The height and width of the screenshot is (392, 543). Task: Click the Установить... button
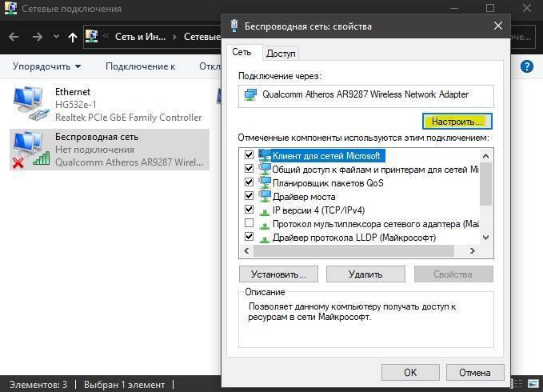278,274
